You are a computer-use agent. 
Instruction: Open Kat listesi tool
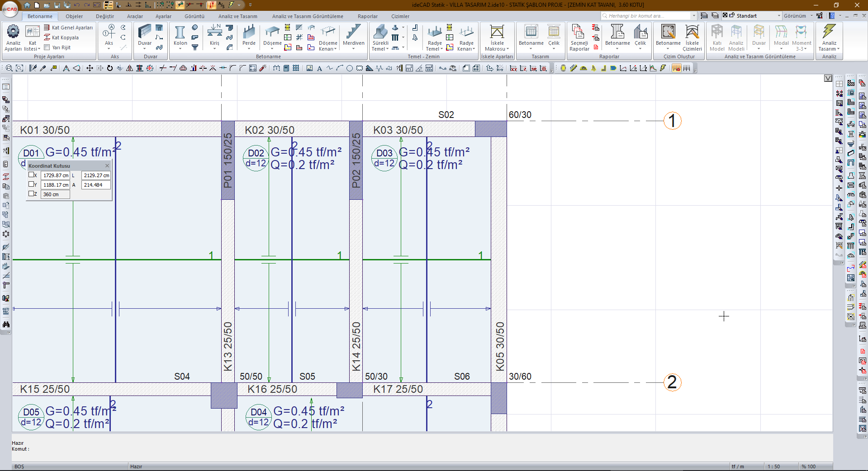(32, 38)
